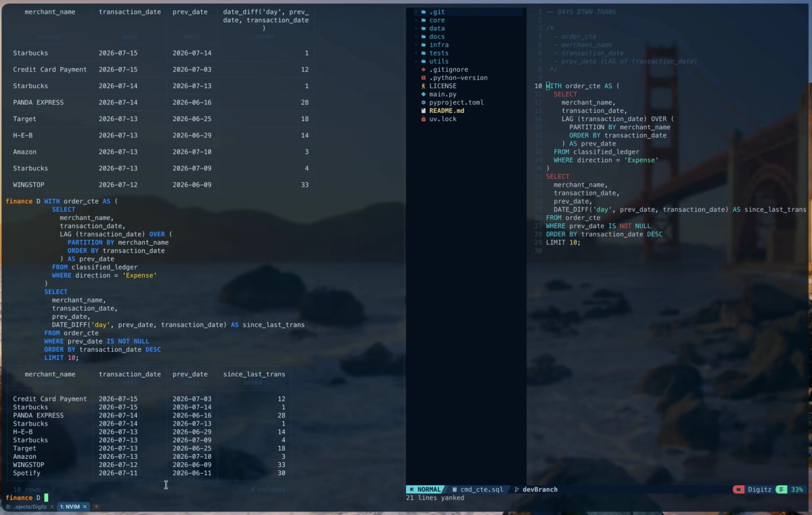Open README.md file name in file tree
The height and width of the screenshot is (515, 812).
(447, 110)
